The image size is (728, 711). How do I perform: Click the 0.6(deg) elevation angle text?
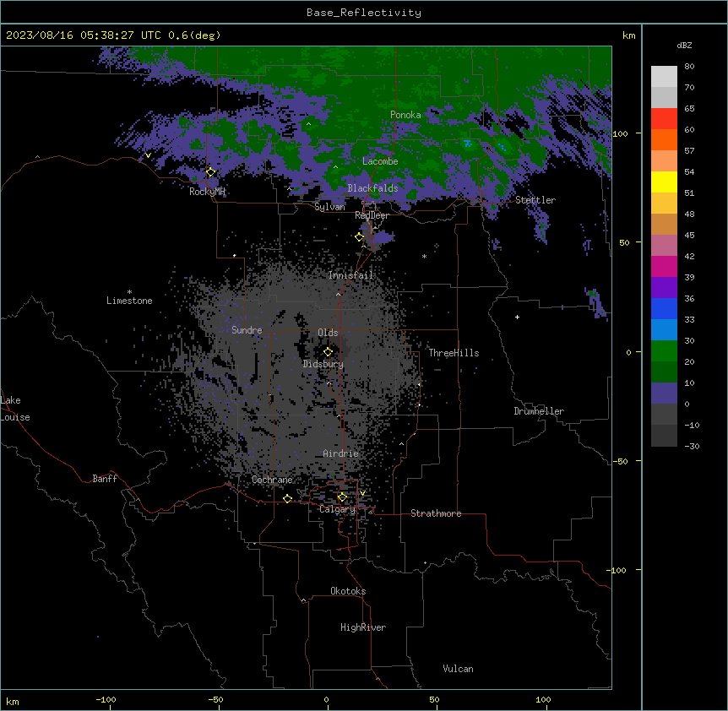[194, 35]
